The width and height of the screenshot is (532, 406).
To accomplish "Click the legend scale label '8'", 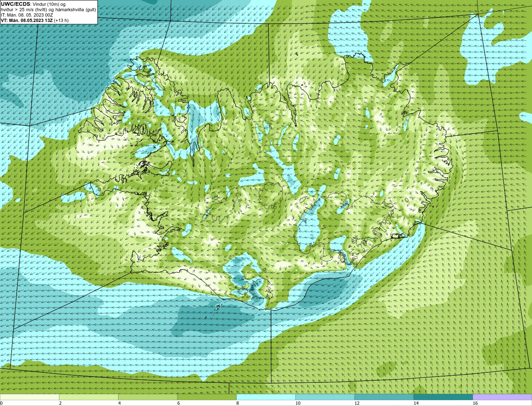I will [237, 403].
